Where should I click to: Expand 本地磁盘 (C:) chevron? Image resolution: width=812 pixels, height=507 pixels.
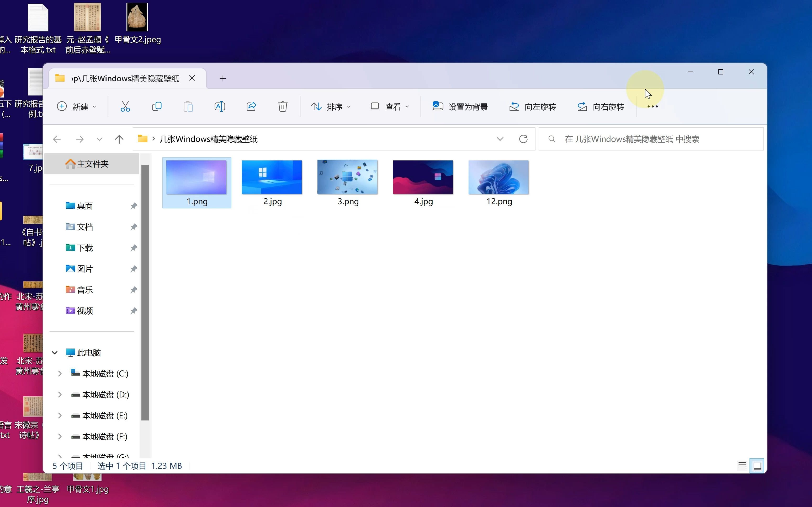point(60,374)
